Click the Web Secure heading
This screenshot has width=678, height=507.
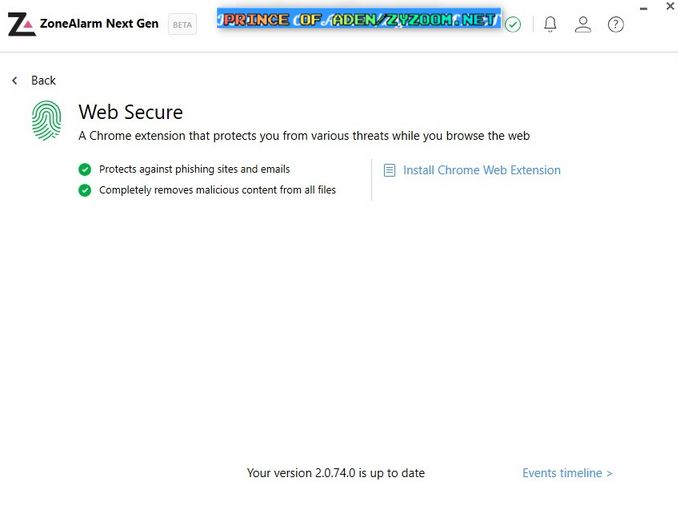pyautogui.click(x=131, y=112)
